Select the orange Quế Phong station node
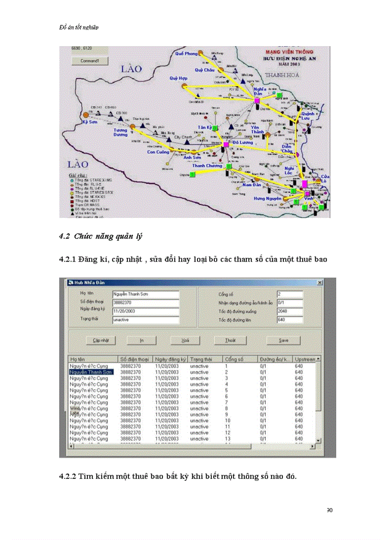Screen dimensions: 392x540 coord(201,53)
